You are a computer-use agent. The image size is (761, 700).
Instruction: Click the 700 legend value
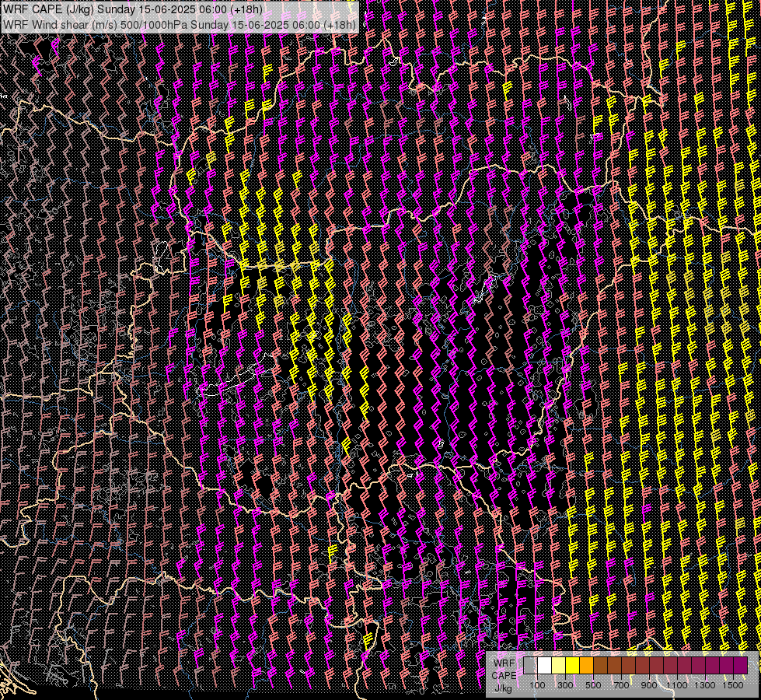[x=621, y=685]
